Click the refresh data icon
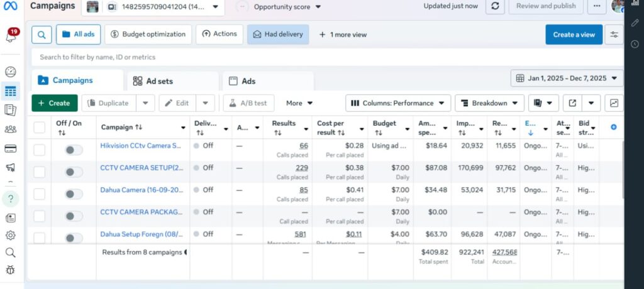This screenshot has width=644, height=289. (x=496, y=6)
